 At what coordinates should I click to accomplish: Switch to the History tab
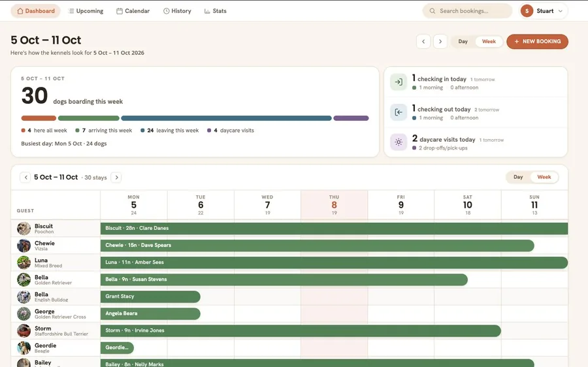point(177,11)
